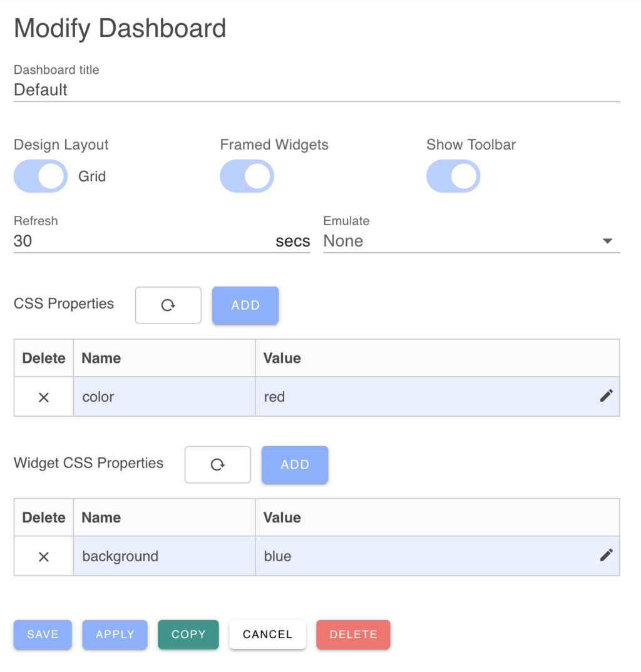Viewport: 641px width, 672px height.
Task: Click the Emulate dropdown arrow
Action: tap(607, 240)
